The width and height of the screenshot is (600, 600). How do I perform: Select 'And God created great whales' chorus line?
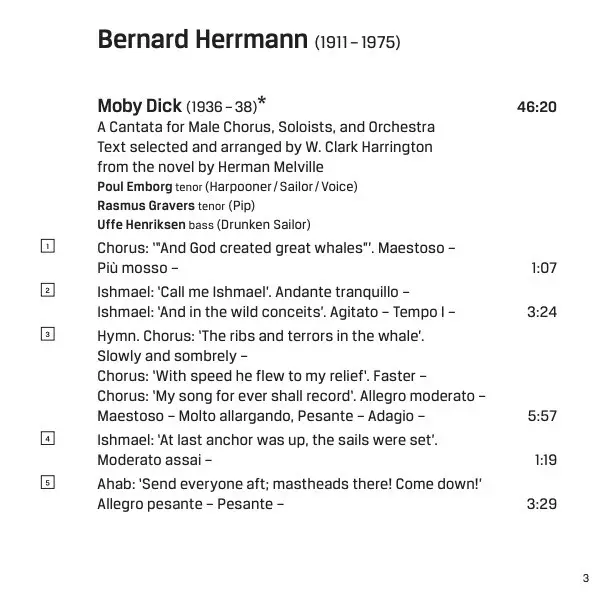(276, 247)
